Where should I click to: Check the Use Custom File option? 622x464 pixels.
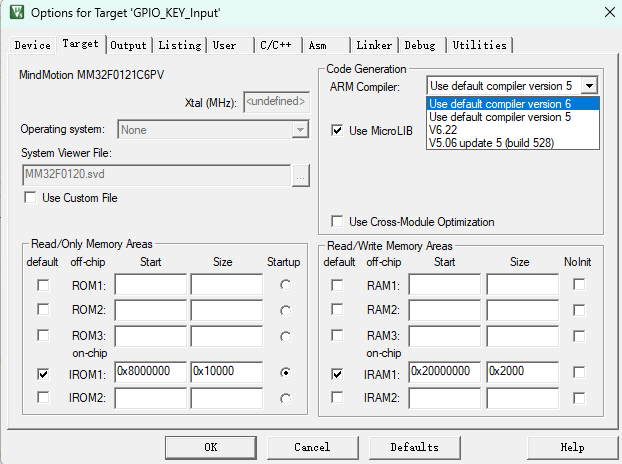tap(30, 198)
